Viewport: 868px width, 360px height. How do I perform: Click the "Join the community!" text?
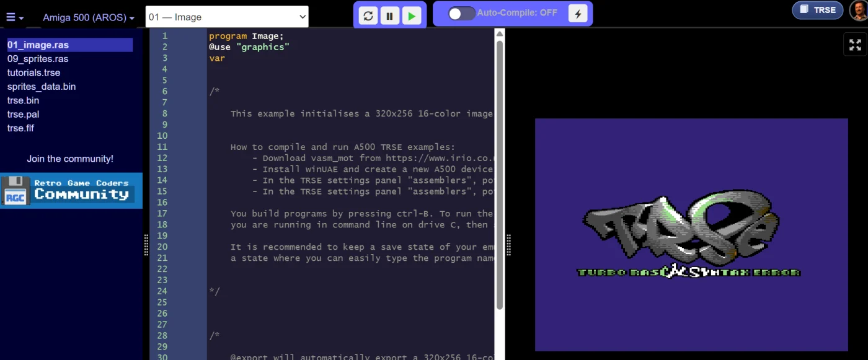point(70,159)
